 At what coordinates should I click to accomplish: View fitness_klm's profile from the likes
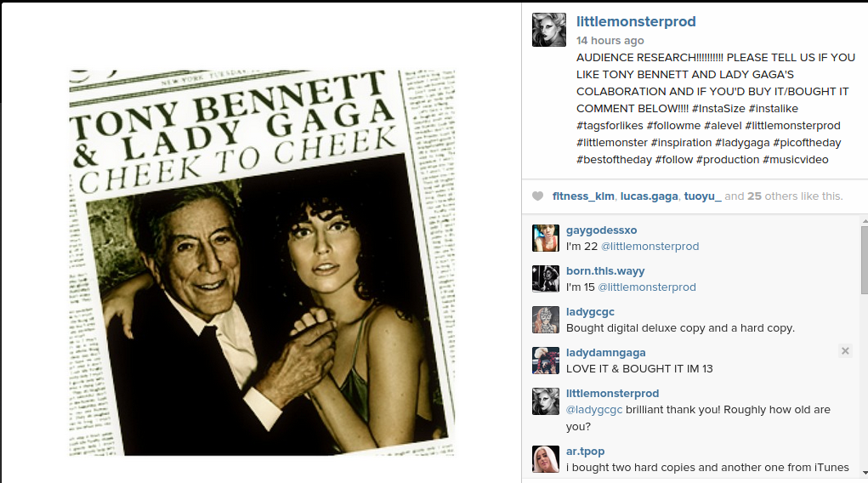(x=582, y=196)
